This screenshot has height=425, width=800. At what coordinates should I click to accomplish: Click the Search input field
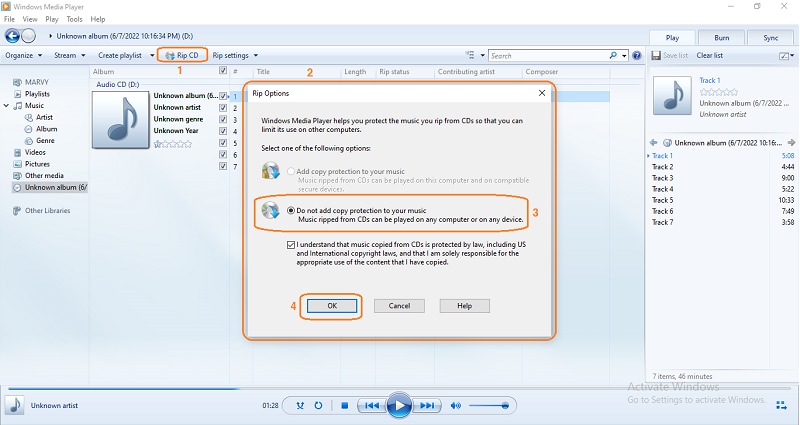(x=548, y=55)
